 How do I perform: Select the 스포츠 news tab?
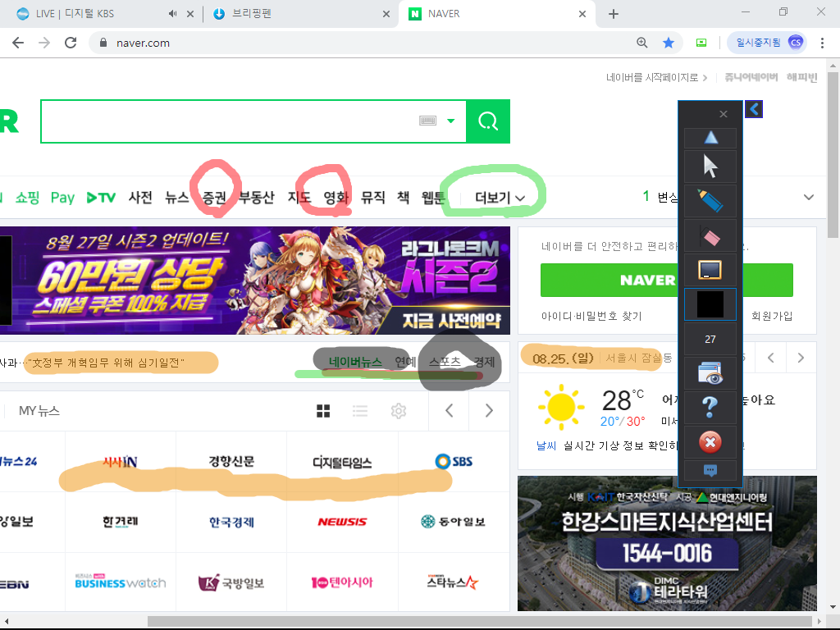coord(445,362)
